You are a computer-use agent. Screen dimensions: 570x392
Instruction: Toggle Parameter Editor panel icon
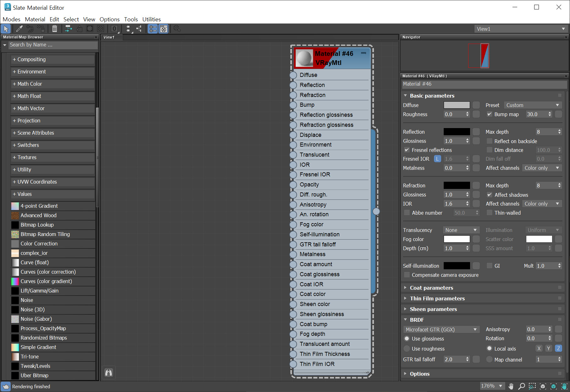(x=163, y=29)
